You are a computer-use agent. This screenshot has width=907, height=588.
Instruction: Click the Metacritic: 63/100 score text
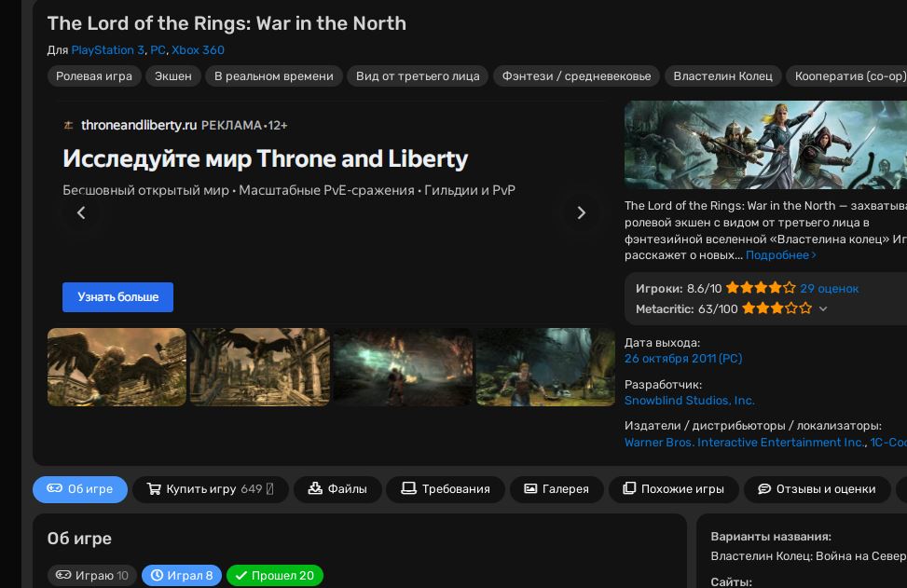687,309
